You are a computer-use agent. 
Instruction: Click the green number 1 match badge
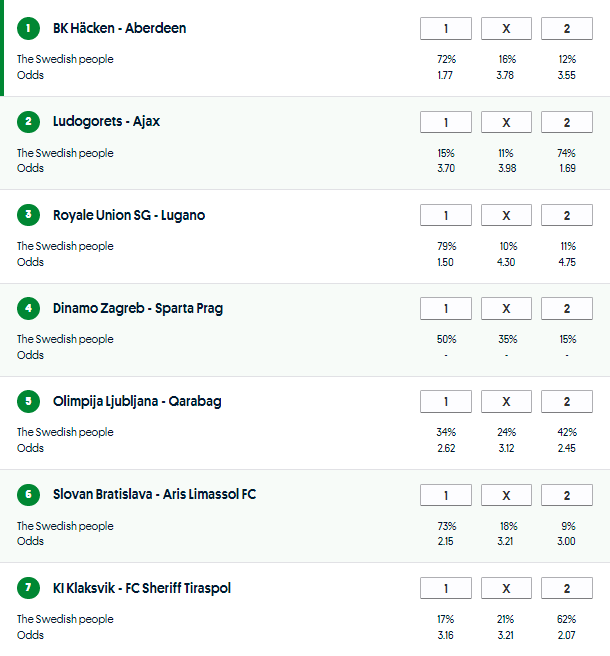click(x=28, y=29)
